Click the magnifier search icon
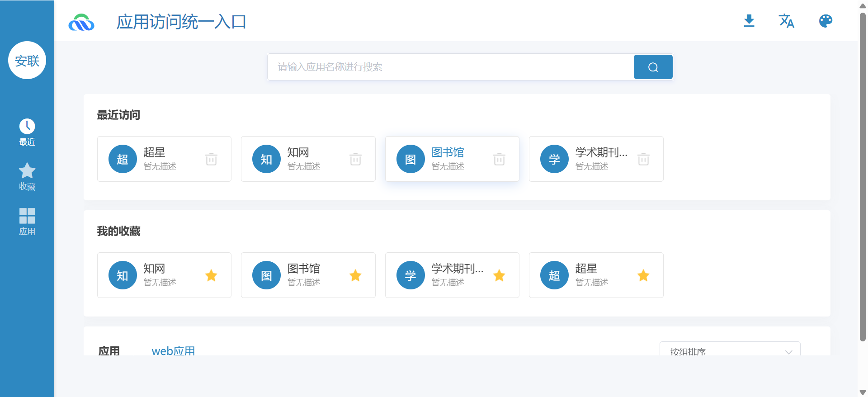Viewport: 868px width, 397px height. pos(653,66)
